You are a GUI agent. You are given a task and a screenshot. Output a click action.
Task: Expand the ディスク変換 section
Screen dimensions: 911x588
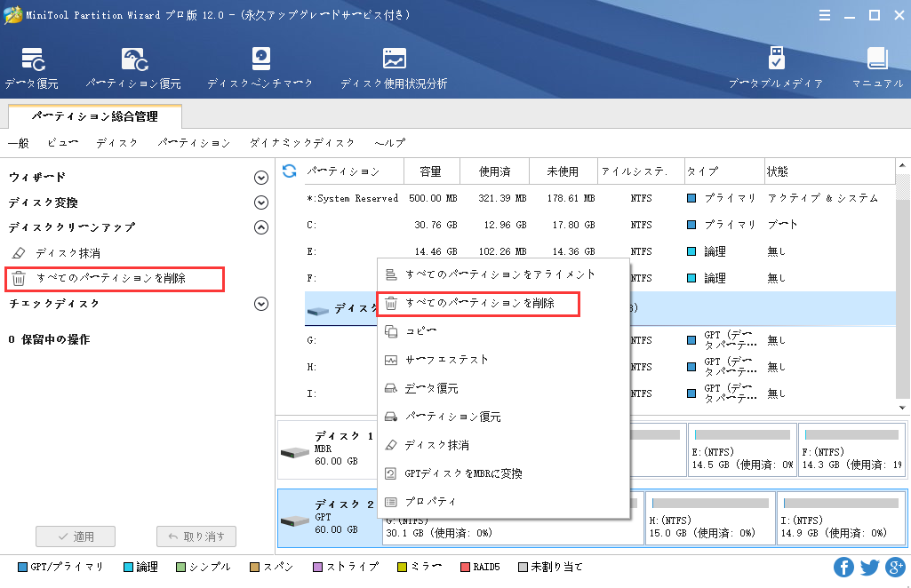pos(261,203)
